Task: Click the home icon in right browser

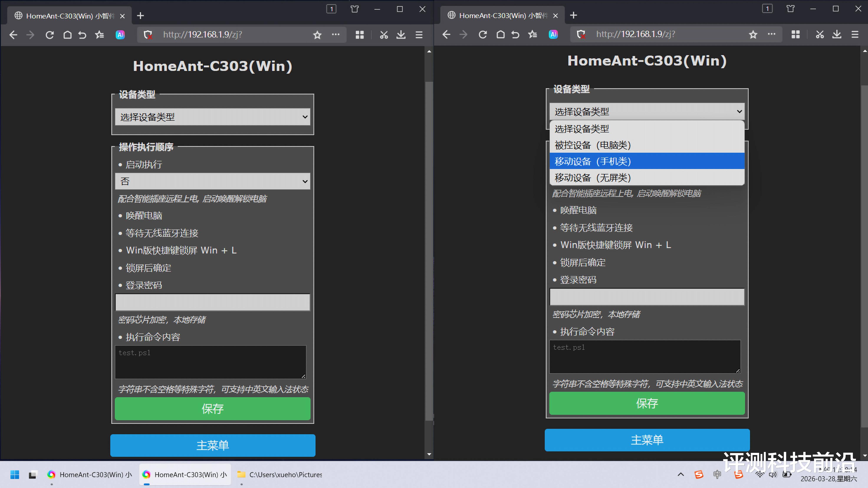Action: pyautogui.click(x=500, y=34)
